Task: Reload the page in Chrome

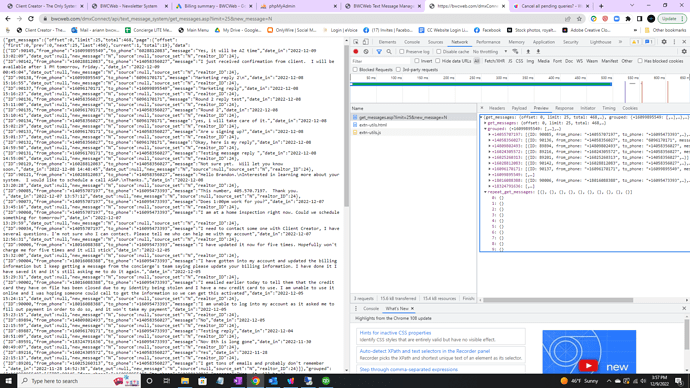Action: (31, 18)
